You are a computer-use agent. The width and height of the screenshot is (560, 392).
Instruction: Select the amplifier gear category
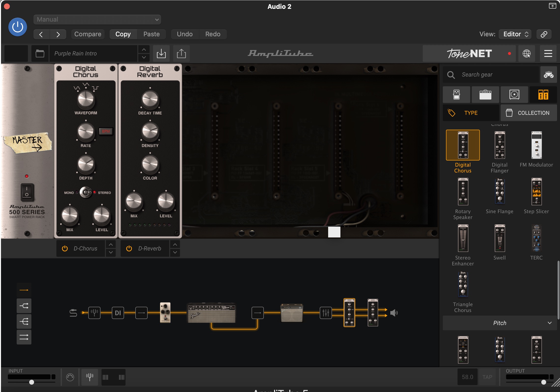point(485,95)
